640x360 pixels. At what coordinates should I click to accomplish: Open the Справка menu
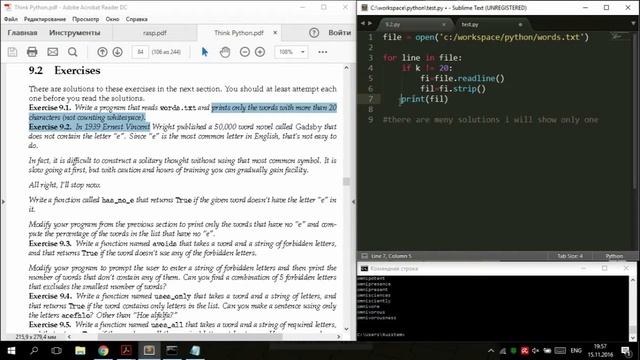pyautogui.click(x=136, y=19)
